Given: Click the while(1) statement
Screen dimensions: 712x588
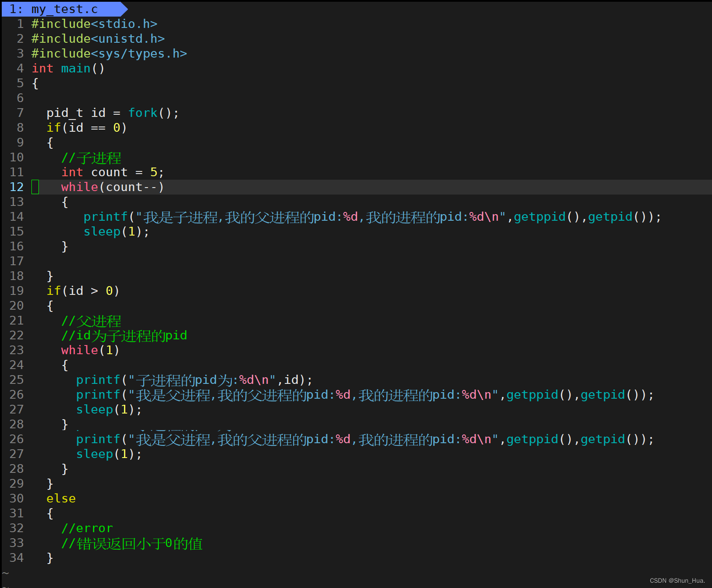Looking at the screenshot, I should pos(90,350).
